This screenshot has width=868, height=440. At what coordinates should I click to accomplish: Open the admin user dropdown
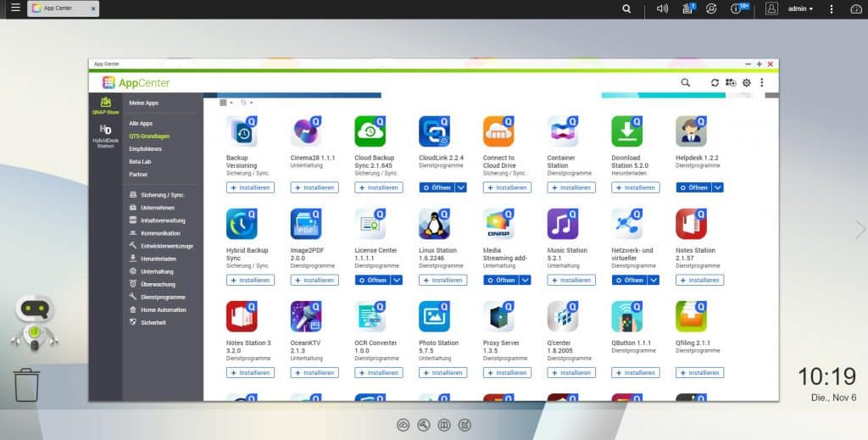[800, 8]
